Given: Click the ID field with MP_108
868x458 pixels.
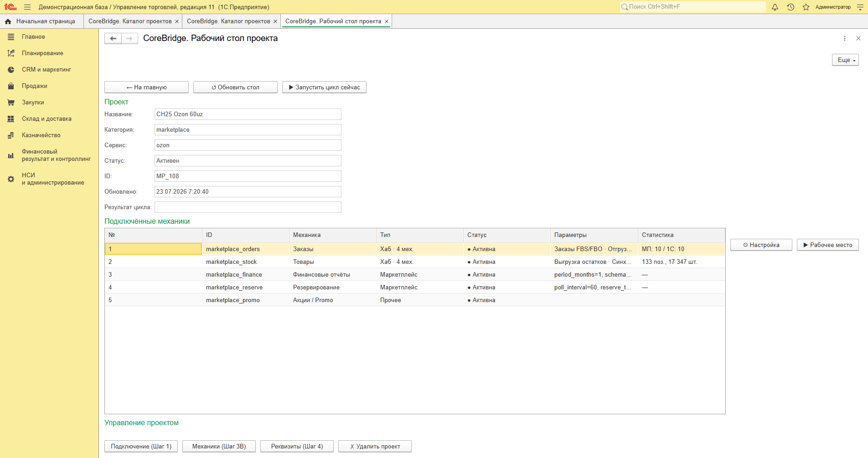Looking at the screenshot, I should [248, 176].
